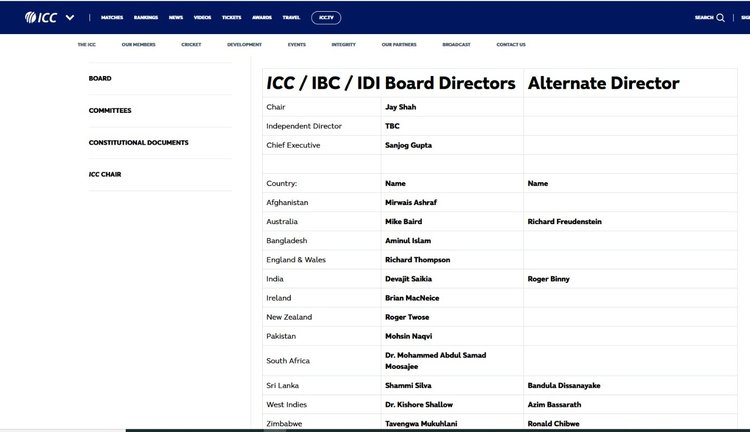The image size is (750, 432).
Task: Open Committees in the sidebar
Action: click(x=110, y=110)
